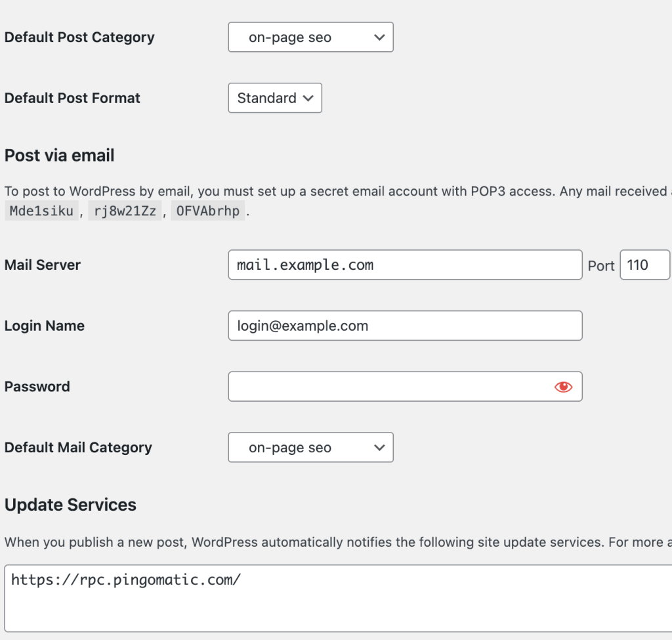Focus the empty Password field

pos(387,387)
